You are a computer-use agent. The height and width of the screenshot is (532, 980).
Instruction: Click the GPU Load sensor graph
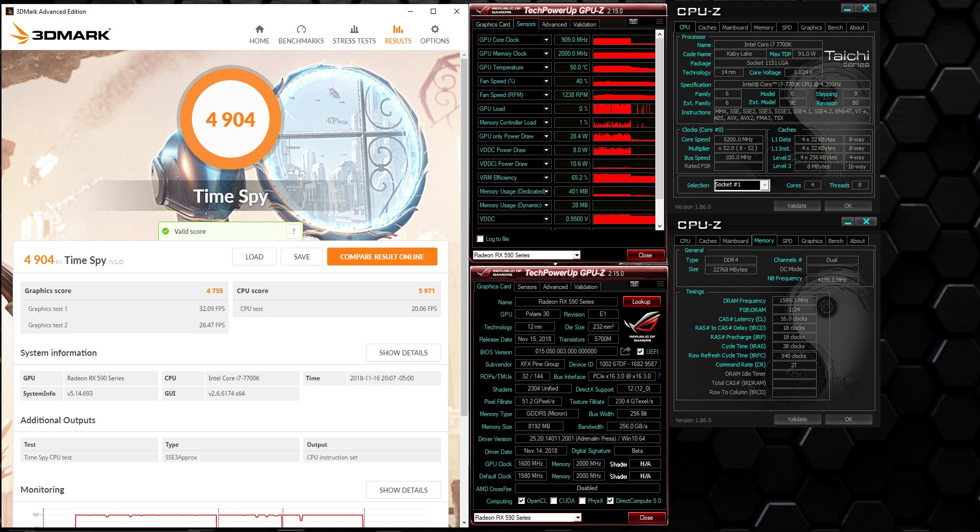(x=624, y=109)
